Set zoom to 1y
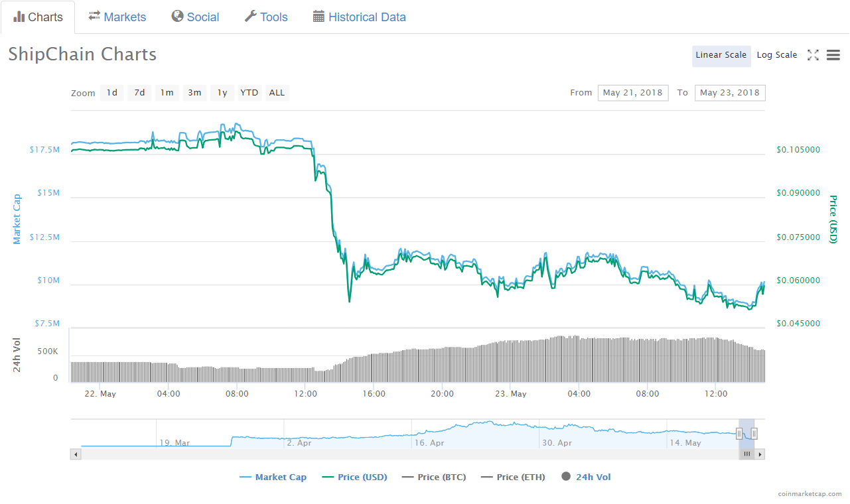This screenshot has width=850, height=504. click(x=222, y=93)
